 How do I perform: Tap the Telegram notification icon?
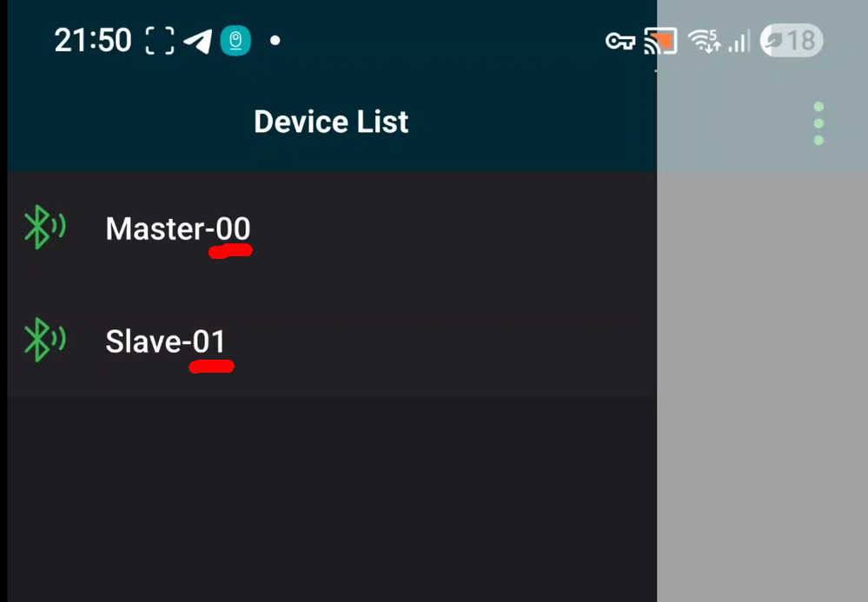coord(198,41)
